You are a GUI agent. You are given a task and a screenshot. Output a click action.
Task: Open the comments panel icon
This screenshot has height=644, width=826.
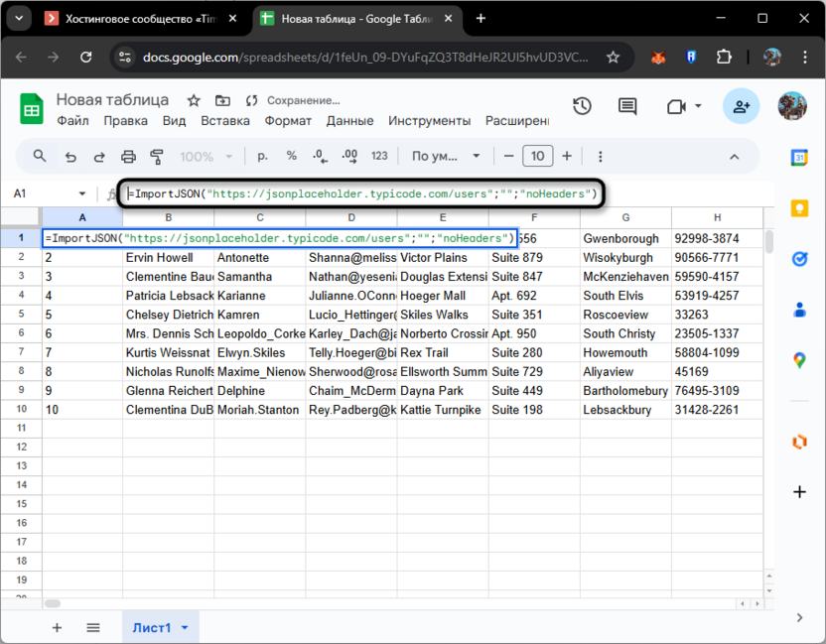pyautogui.click(x=627, y=106)
